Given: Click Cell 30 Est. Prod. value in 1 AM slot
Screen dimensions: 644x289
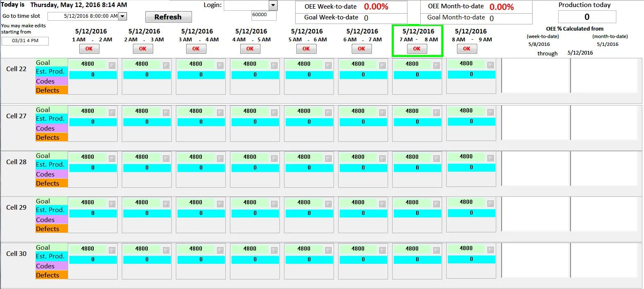Looking at the screenshot, I should pyautogui.click(x=93, y=260).
